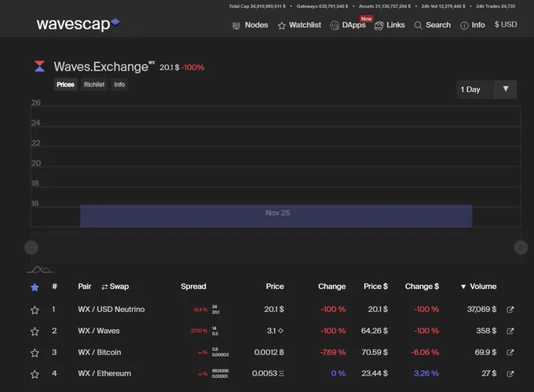Open the DApps page

pos(348,25)
